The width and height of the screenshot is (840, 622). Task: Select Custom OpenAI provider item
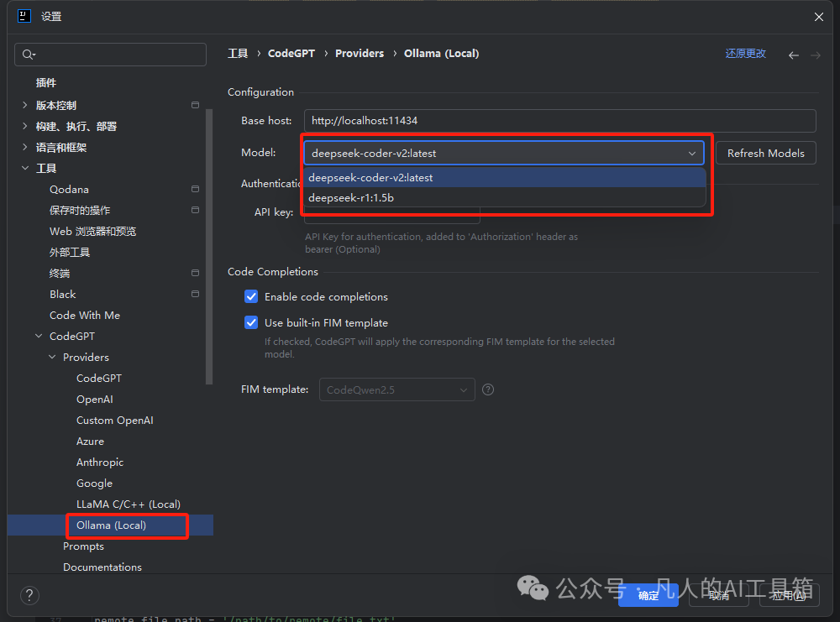114,421
